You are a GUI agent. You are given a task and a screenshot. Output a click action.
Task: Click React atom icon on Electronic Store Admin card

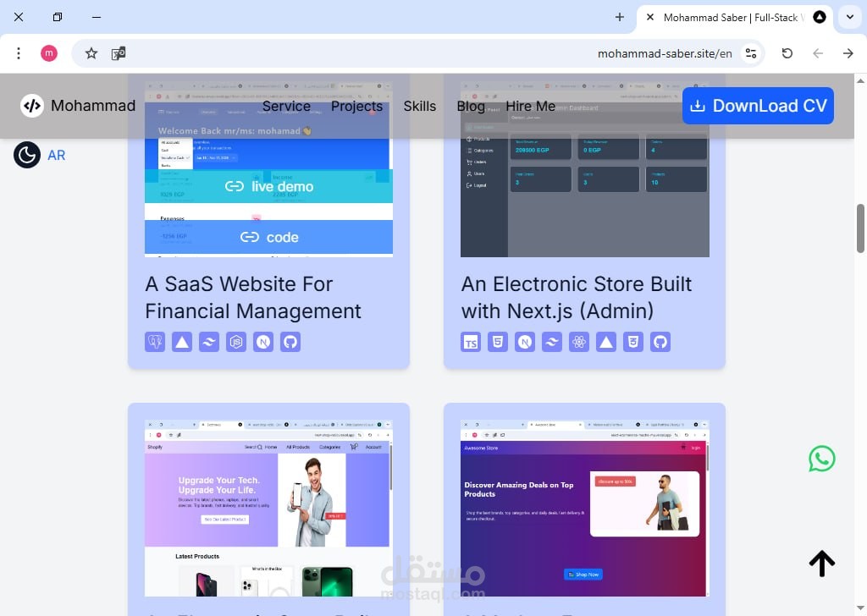click(x=579, y=342)
